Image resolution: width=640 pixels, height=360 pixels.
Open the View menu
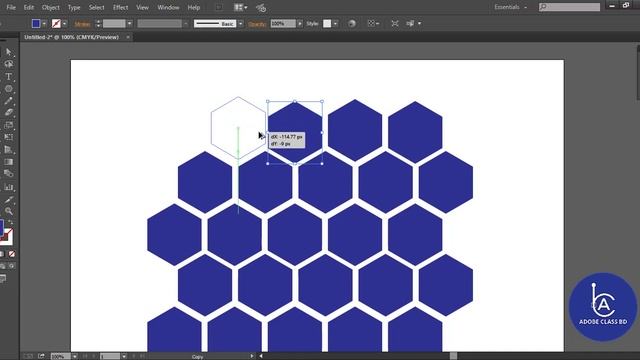pos(142,7)
